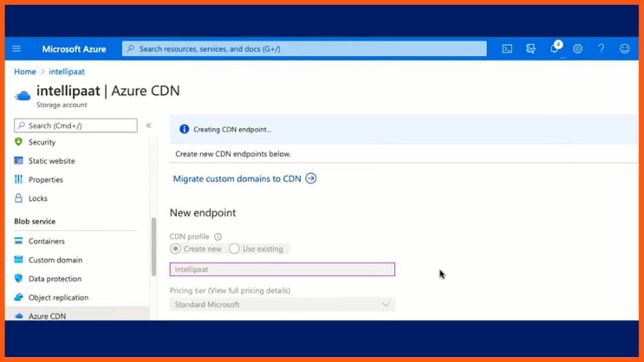Click the Static website icon
Viewport: 644px width, 362px height.
[x=19, y=161]
